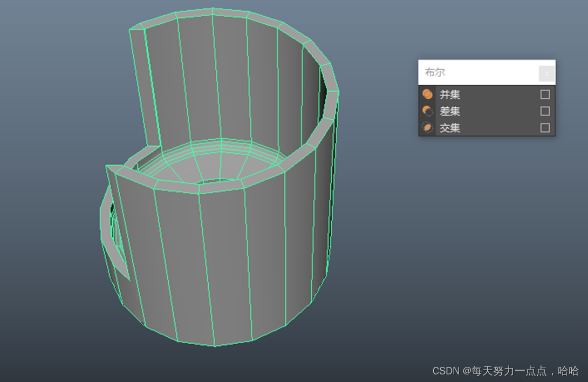Screen dimensions: 588x382
Task: Select the 交集 menu entry
Action: (450, 128)
